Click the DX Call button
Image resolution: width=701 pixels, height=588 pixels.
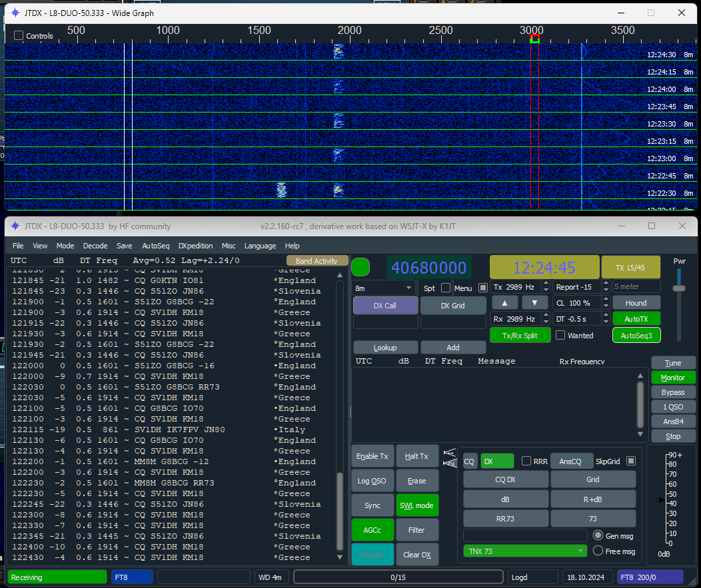point(385,306)
